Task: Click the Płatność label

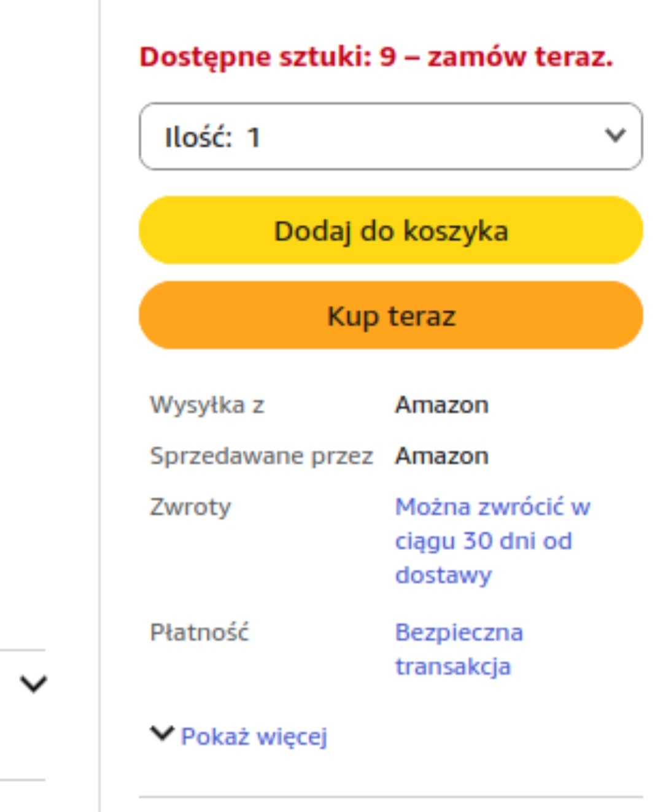Action: 200,632
